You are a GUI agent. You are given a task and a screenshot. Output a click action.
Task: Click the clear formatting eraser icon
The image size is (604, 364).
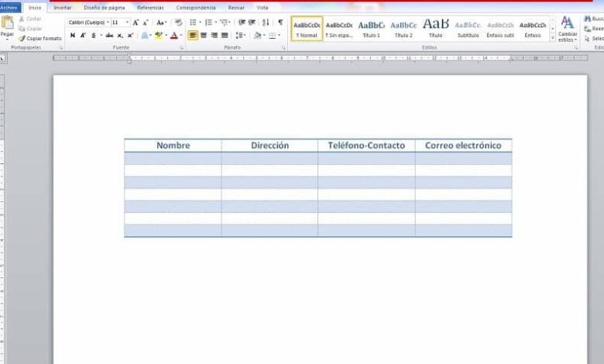click(178, 22)
